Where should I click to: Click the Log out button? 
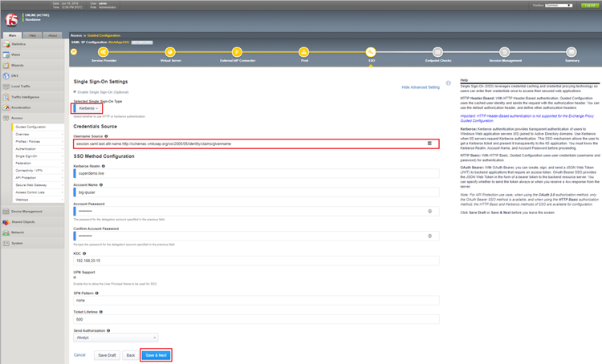590,6
